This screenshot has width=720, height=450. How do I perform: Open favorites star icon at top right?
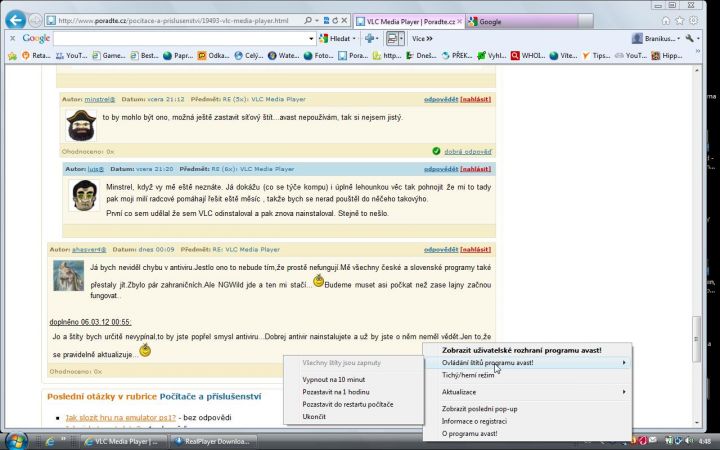(680, 21)
